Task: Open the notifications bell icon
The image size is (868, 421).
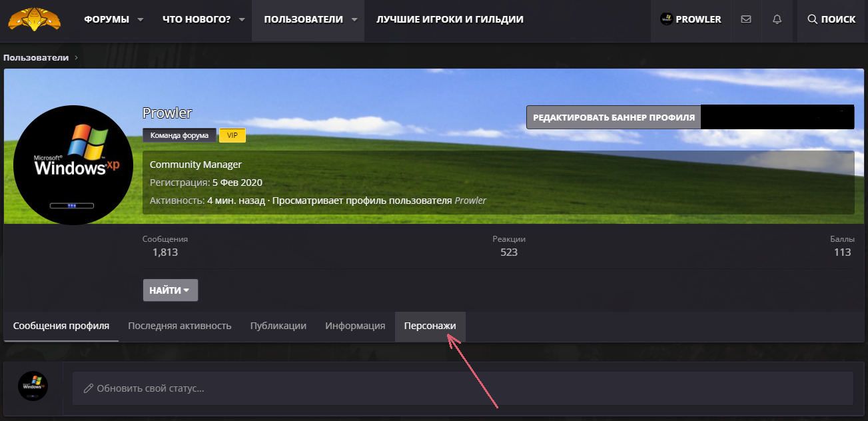Action: [777, 19]
